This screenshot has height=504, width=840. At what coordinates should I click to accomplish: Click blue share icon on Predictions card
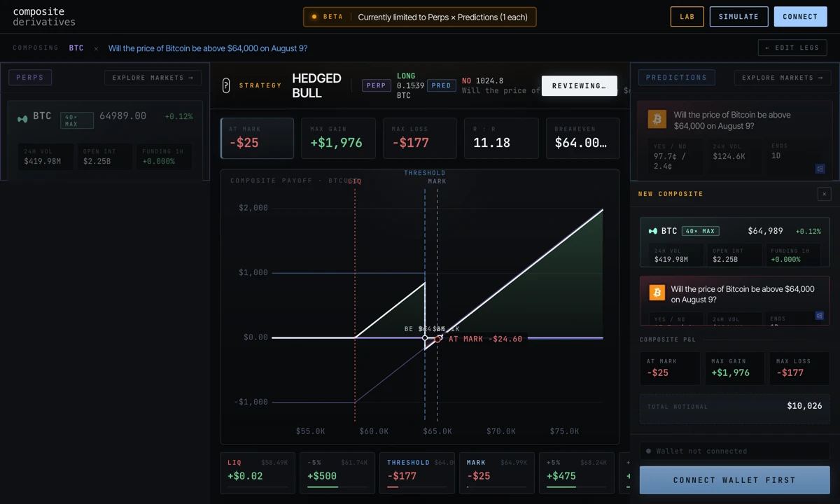pyautogui.click(x=820, y=169)
